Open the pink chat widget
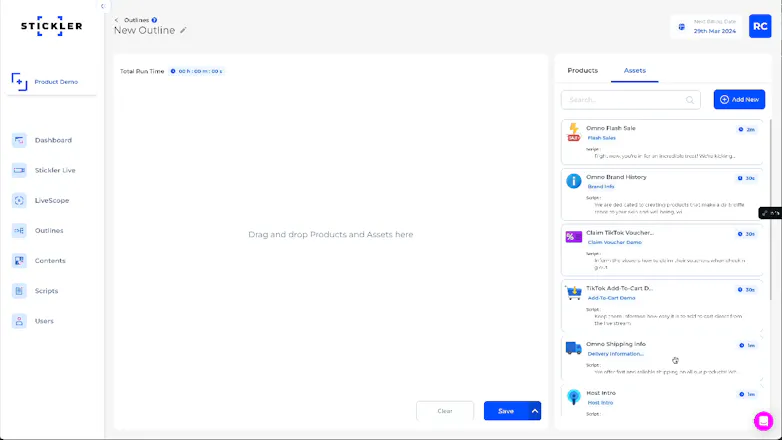The image size is (782, 440). coord(763,421)
